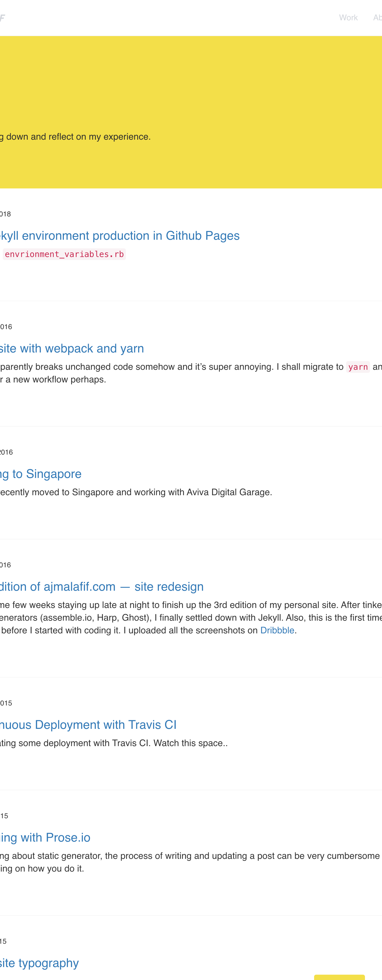Click the Aviva Digital Garage excerpt text

(x=136, y=492)
